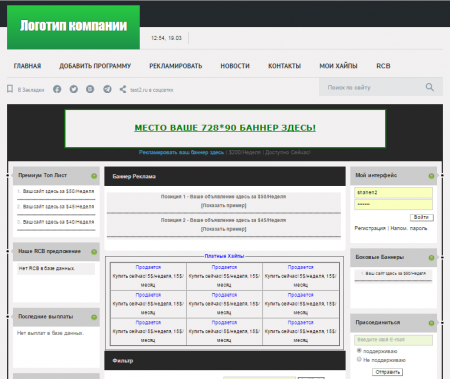Viewport: 450px width, 379px height.
Task: Go to ДОБАВИТЬ ПРОГРАММУ in the menu
Action: click(x=95, y=66)
